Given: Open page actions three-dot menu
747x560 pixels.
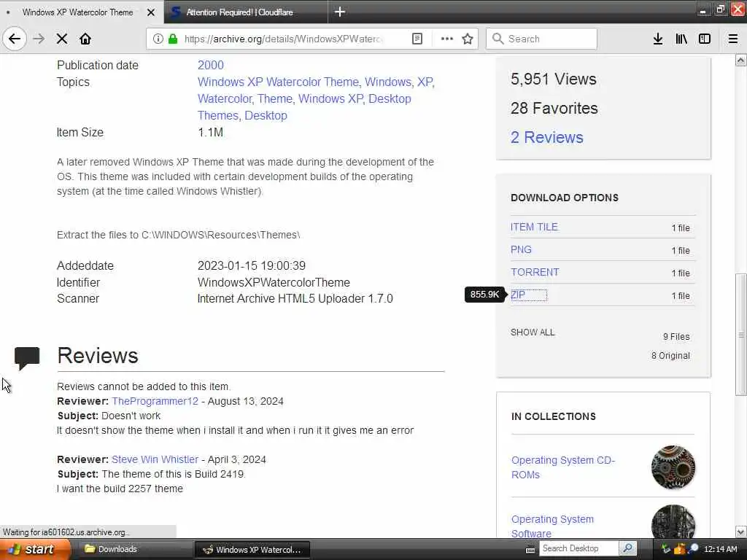Looking at the screenshot, I should pyautogui.click(x=447, y=39).
